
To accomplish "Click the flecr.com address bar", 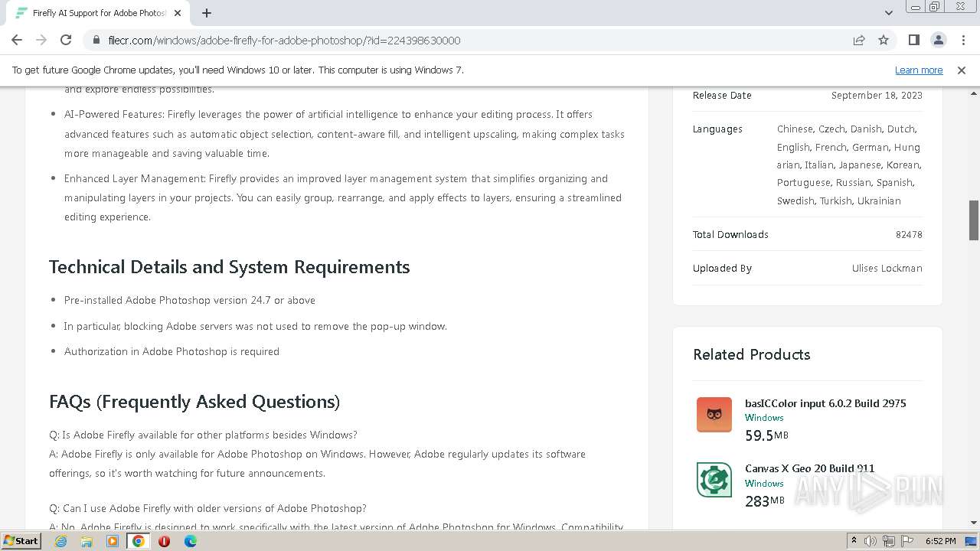I will [467, 40].
